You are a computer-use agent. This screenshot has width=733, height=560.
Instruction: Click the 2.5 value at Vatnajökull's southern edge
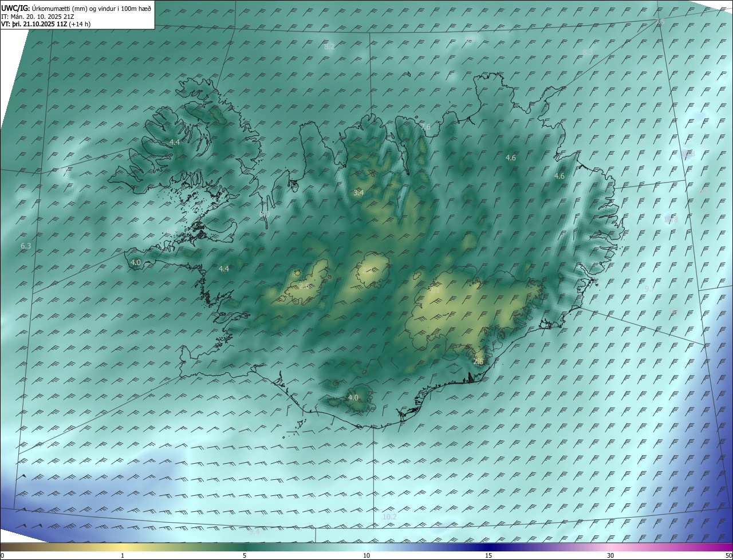[x=478, y=361]
